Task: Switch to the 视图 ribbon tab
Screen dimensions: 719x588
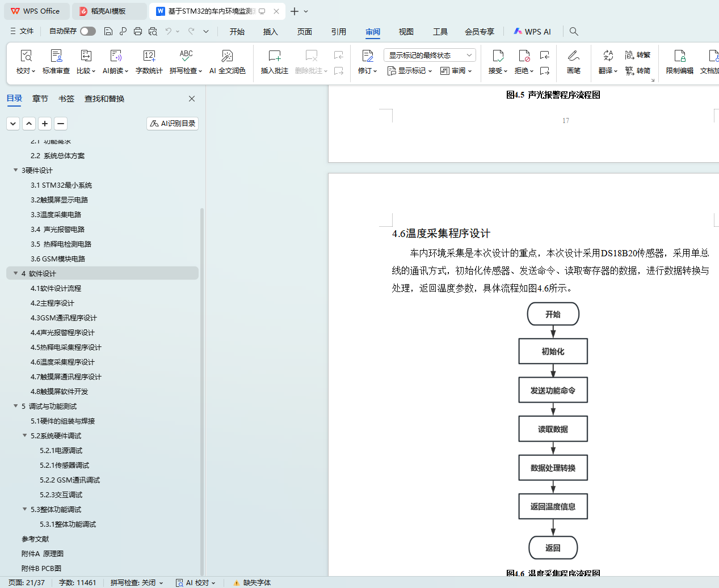Action: click(406, 32)
